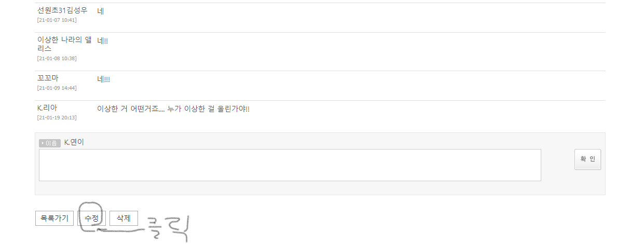Focus the empty comment text box
Viewport: 644px width, 244px height.
[x=290, y=165]
